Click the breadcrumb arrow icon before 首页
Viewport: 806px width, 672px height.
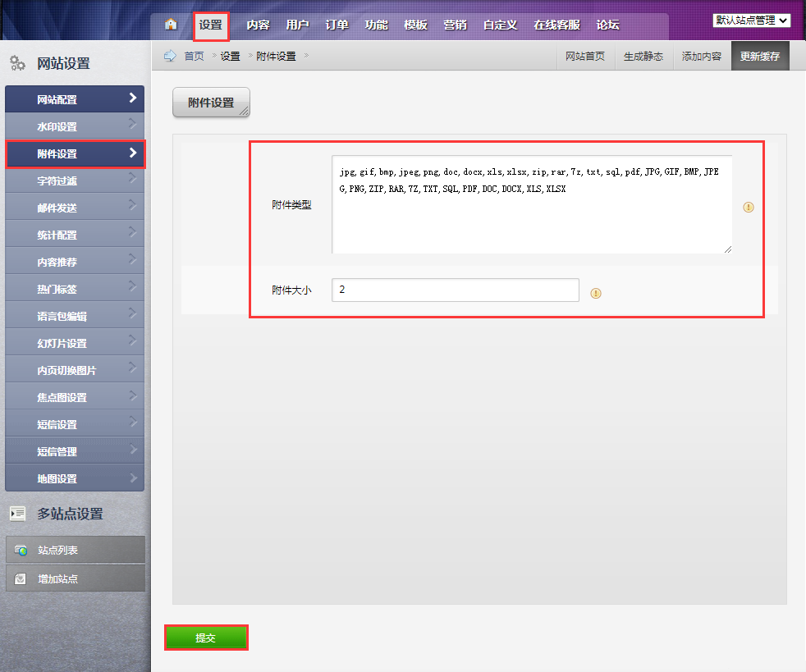coord(170,56)
